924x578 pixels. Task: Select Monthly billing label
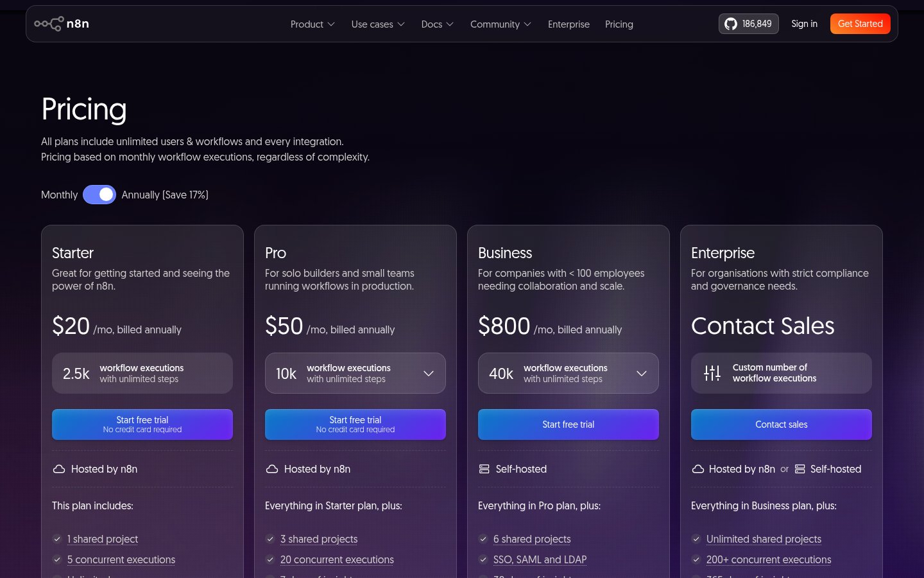59,195
